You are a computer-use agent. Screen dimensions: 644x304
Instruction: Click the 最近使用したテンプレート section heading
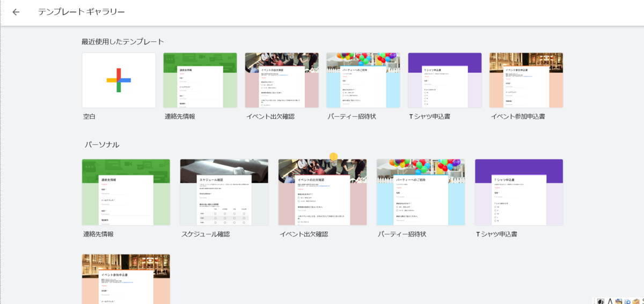click(x=123, y=41)
